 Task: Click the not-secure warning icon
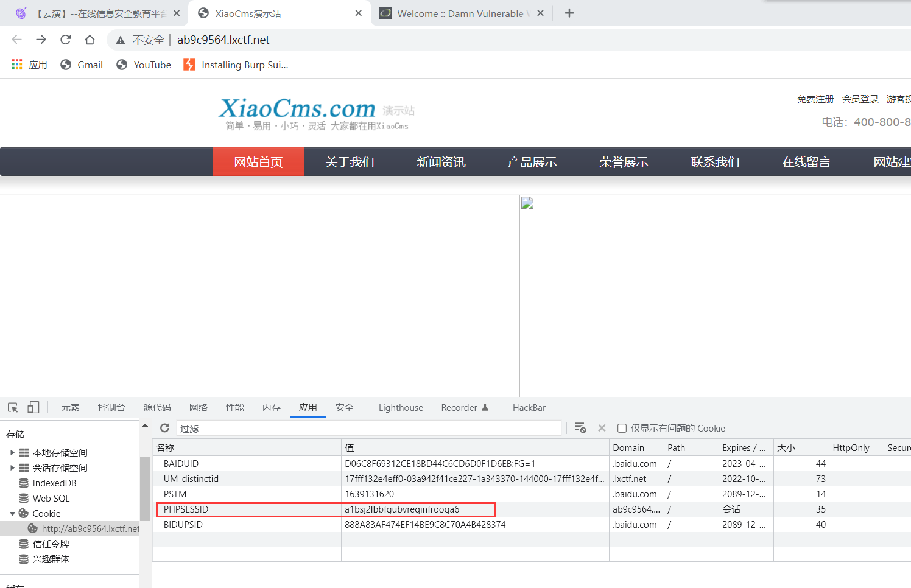point(121,40)
